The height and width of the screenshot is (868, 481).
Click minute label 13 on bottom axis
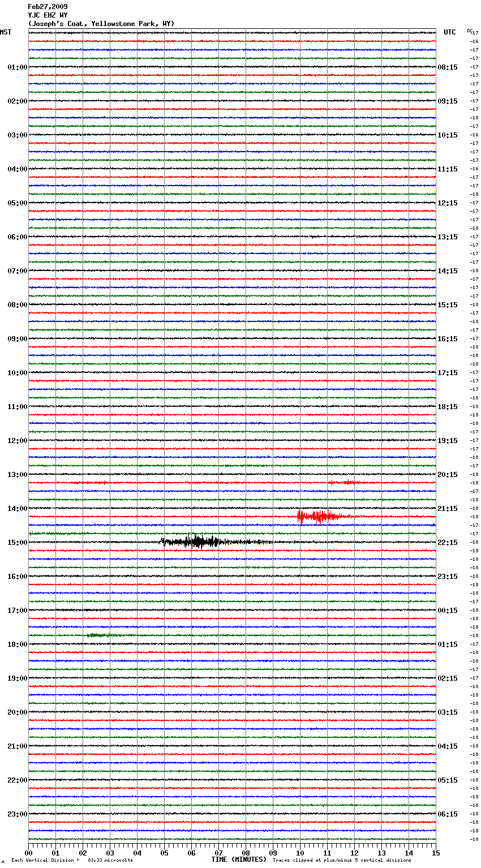tap(381, 853)
